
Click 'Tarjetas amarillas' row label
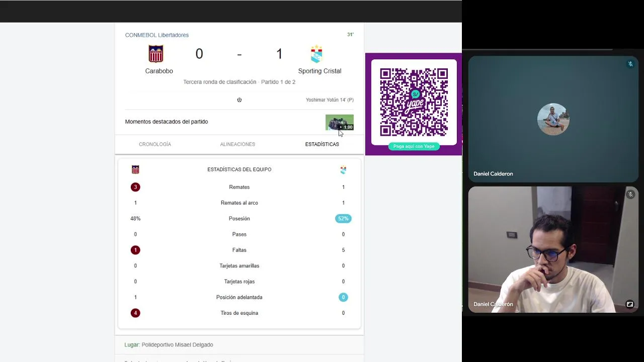click(x=239, y=266)
